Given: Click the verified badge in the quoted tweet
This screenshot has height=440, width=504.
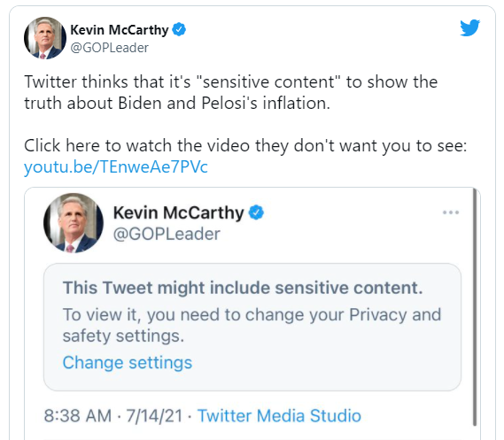Looking at the screenshot, I should 256,212.
